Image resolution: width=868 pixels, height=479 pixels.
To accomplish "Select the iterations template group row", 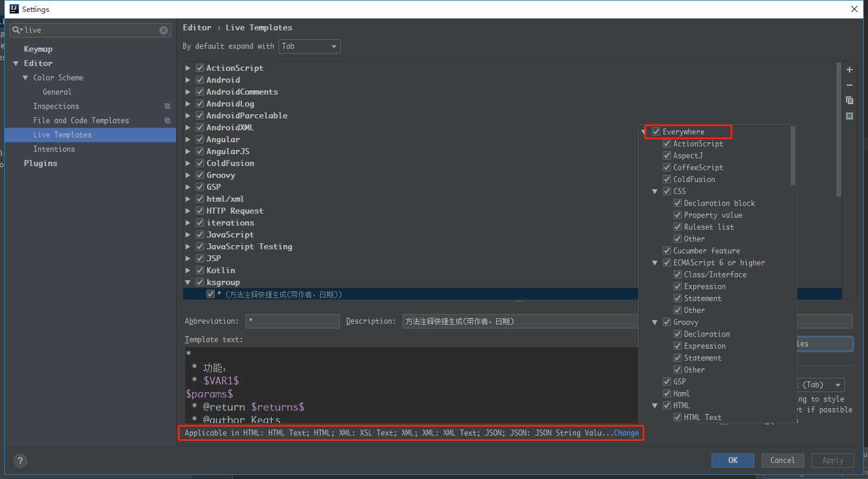I will [x=230, y=223].
